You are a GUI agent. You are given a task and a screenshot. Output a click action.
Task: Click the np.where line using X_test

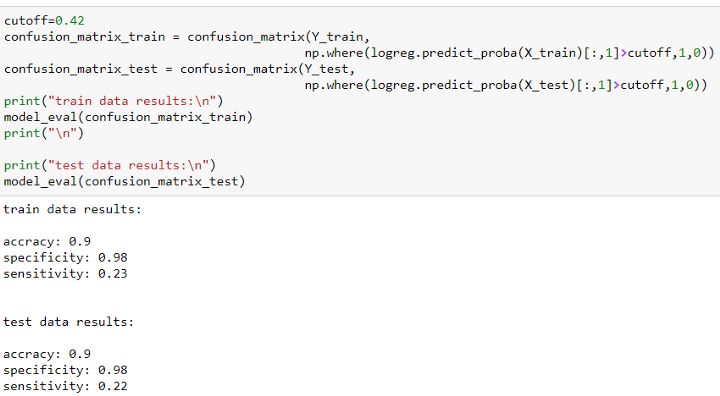[506, 85]
